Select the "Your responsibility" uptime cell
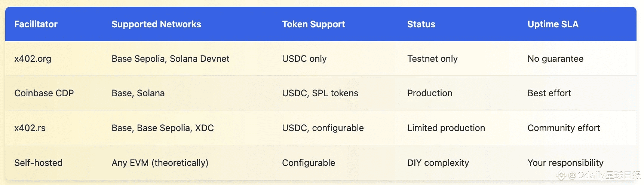 coord(565,163)
